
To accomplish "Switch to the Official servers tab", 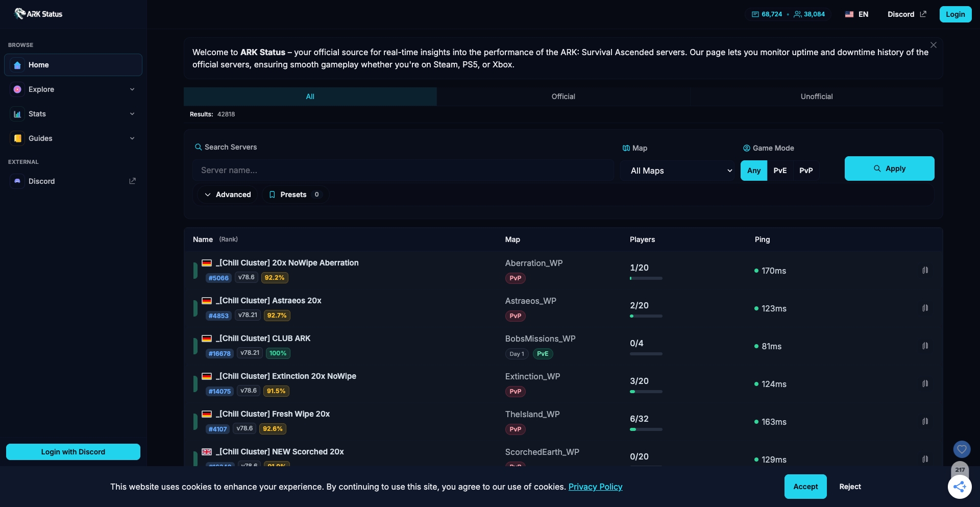I will tap(563, 96).
